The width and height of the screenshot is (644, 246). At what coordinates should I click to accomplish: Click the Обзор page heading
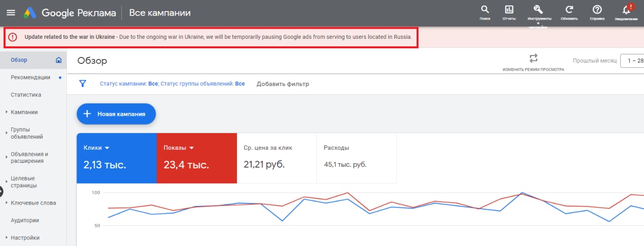tap(92, 60)
